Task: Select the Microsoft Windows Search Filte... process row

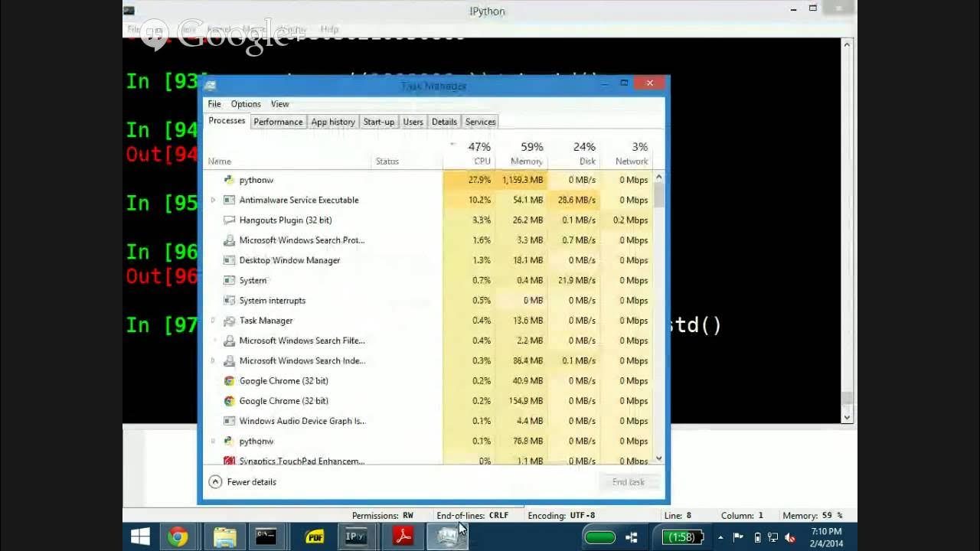Action: (x=428, y=341)
